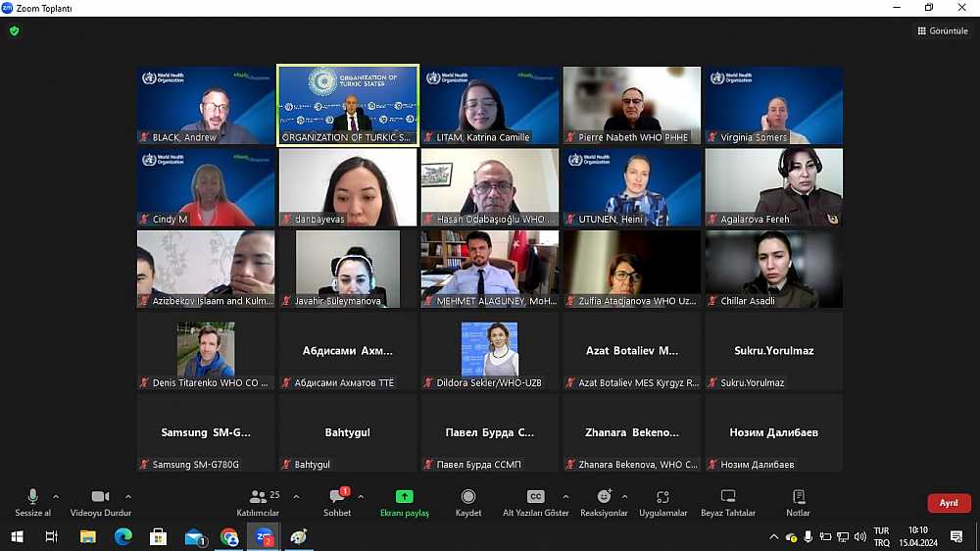980x551 pixels.
Task: Click the green encryption shield icon
Action: point(14,30)
